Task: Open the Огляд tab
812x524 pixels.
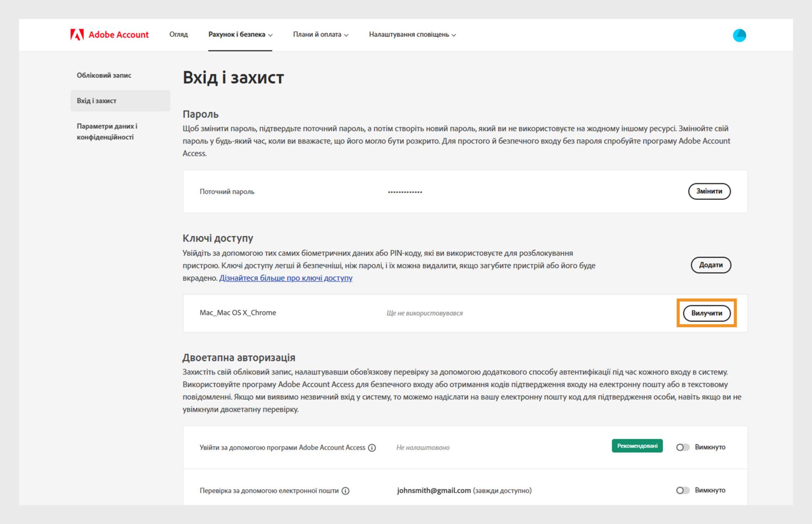Action: pyautogui.click(x=178, y=35)
